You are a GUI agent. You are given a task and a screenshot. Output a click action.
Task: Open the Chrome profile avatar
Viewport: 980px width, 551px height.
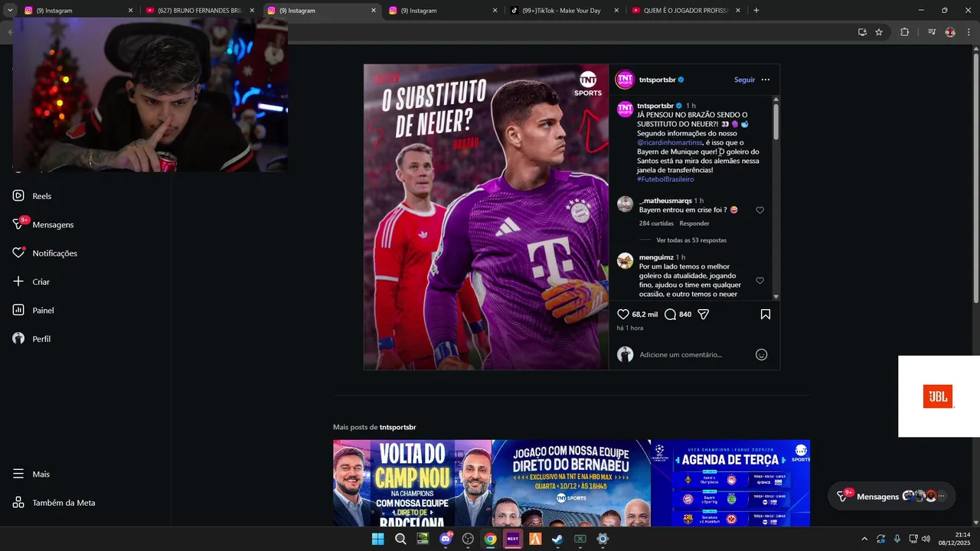950,32
